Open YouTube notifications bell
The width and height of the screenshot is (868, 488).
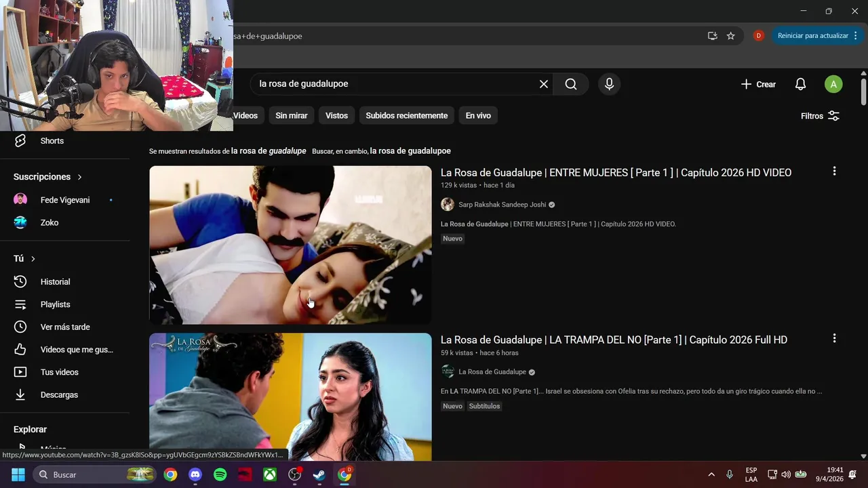(800, 84)
